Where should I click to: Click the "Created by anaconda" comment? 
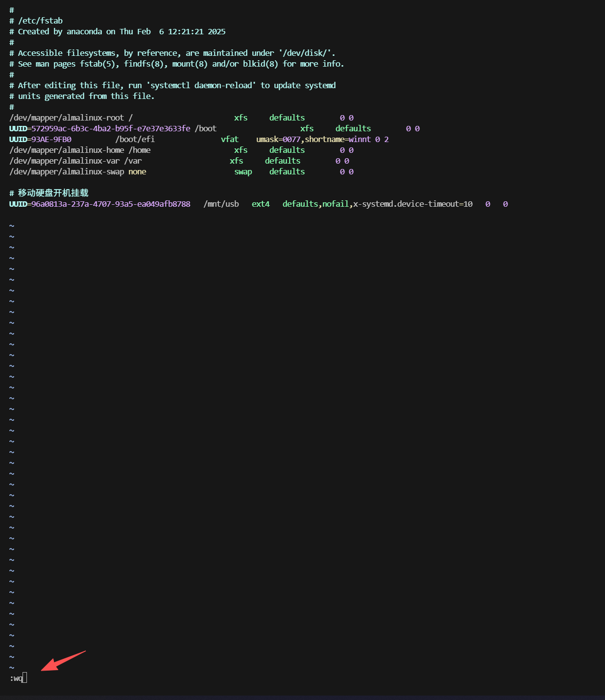[60, 31]
